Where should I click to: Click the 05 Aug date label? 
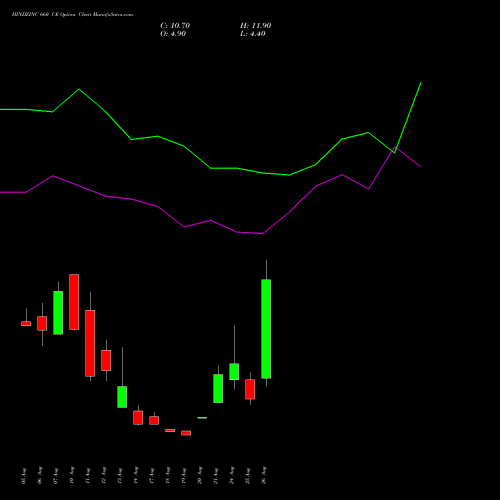(x=24, y=476)
